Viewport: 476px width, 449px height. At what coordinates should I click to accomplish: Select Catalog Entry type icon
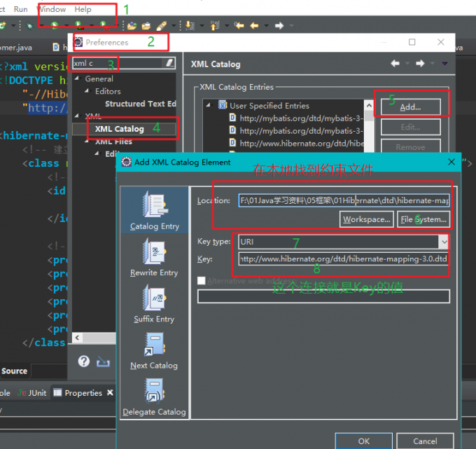pos(155,204)
